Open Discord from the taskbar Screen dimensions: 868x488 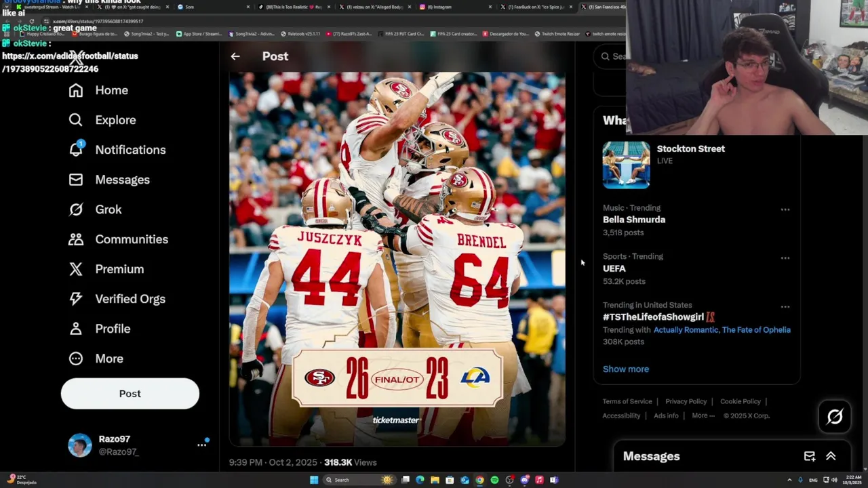(525, 480)
